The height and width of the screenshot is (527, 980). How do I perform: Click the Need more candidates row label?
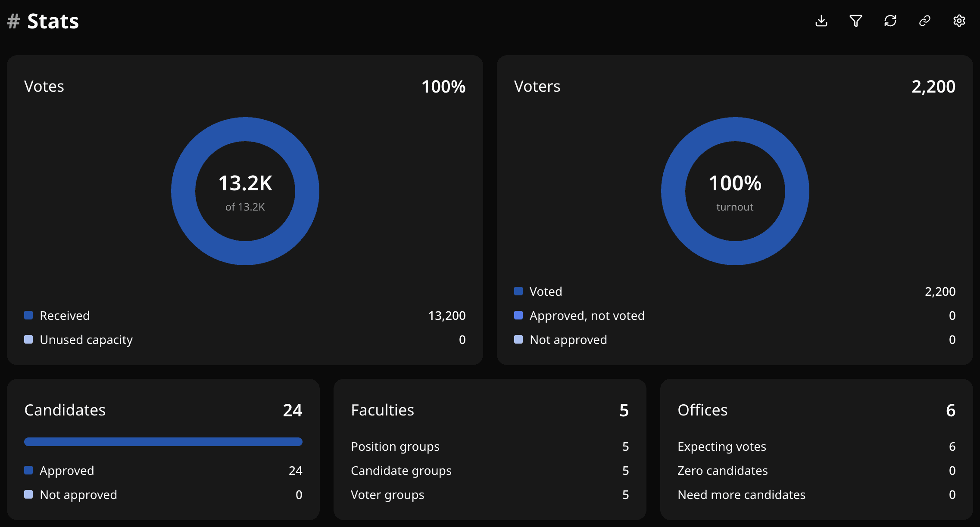(x=742, y=495)
